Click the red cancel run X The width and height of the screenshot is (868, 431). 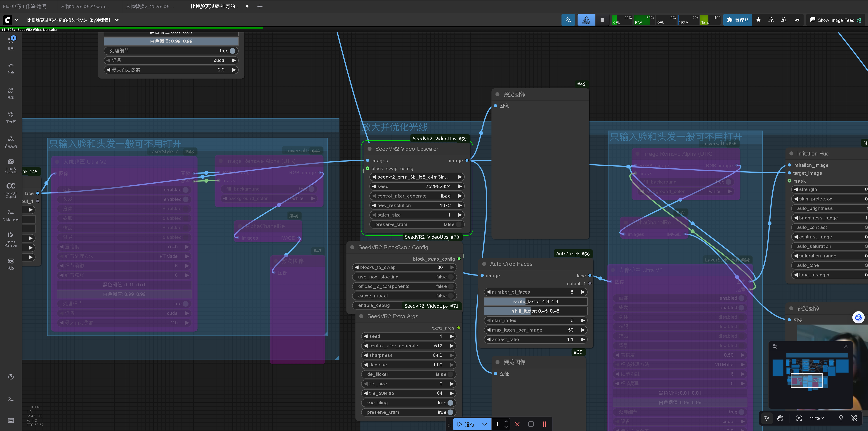click(518, 424)
